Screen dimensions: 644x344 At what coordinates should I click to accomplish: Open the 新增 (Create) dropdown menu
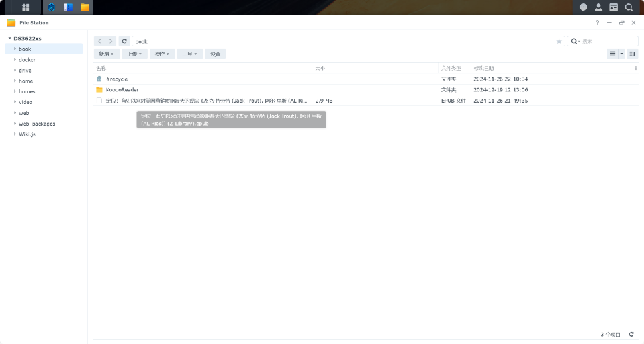107,54
